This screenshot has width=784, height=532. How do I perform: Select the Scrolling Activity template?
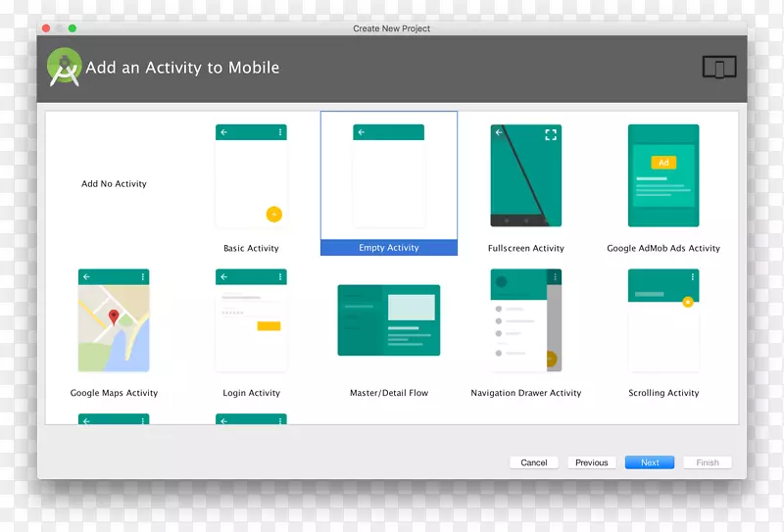coord(663,321)
